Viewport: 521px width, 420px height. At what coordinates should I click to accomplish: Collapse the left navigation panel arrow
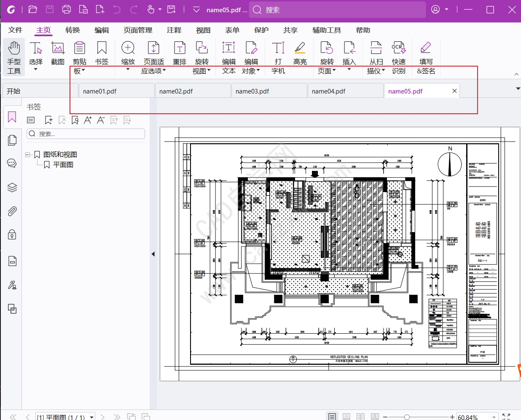pos(153,254)
